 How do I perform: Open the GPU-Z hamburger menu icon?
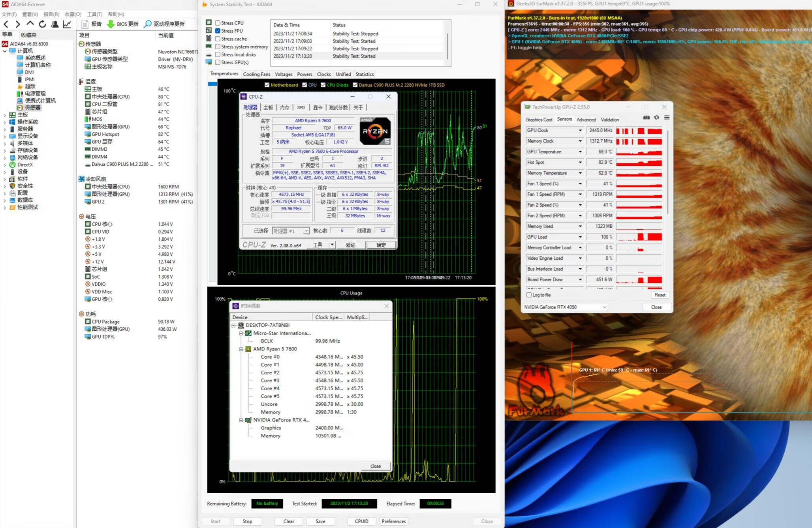667,118
